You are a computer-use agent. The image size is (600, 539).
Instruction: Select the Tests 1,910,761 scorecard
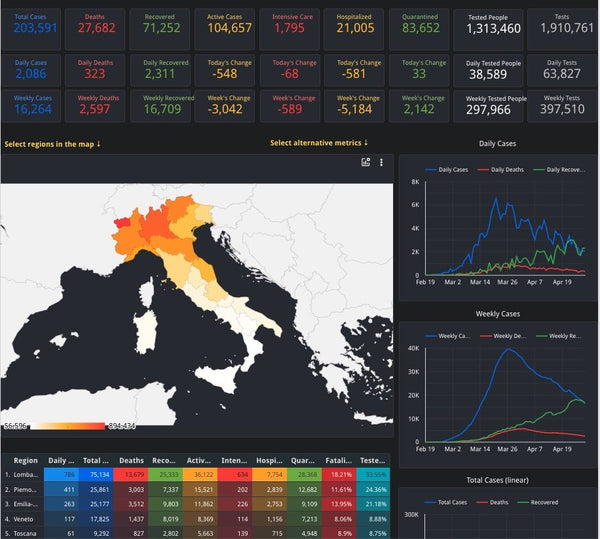click(x=562, y=29)
